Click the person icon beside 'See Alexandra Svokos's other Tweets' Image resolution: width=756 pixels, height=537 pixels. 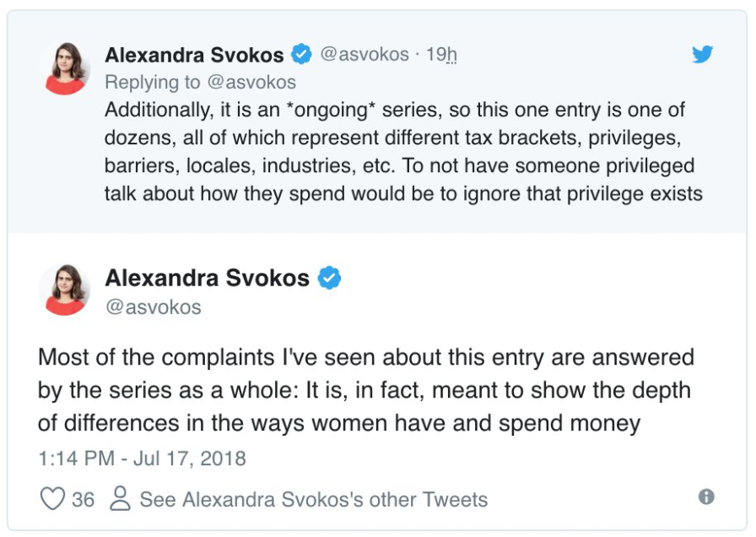120,498
